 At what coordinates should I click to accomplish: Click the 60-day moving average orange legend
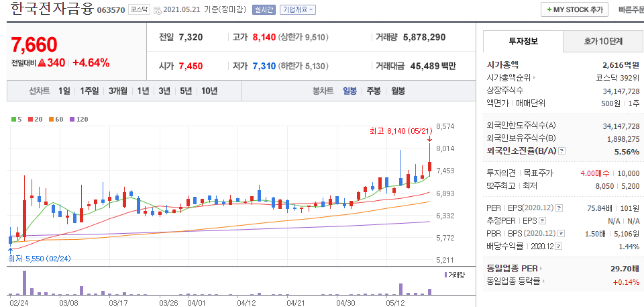click(56, 120)
